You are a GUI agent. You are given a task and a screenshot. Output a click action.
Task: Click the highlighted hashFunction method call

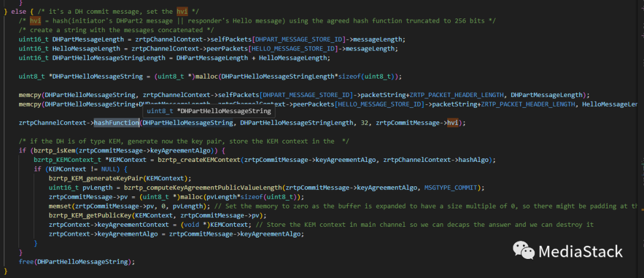pos(116,123)
